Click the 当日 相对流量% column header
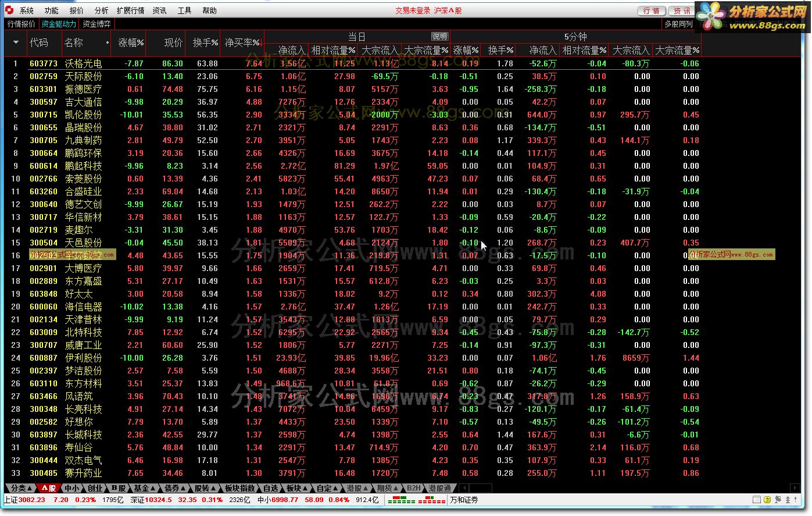 [x=333, y=51]
